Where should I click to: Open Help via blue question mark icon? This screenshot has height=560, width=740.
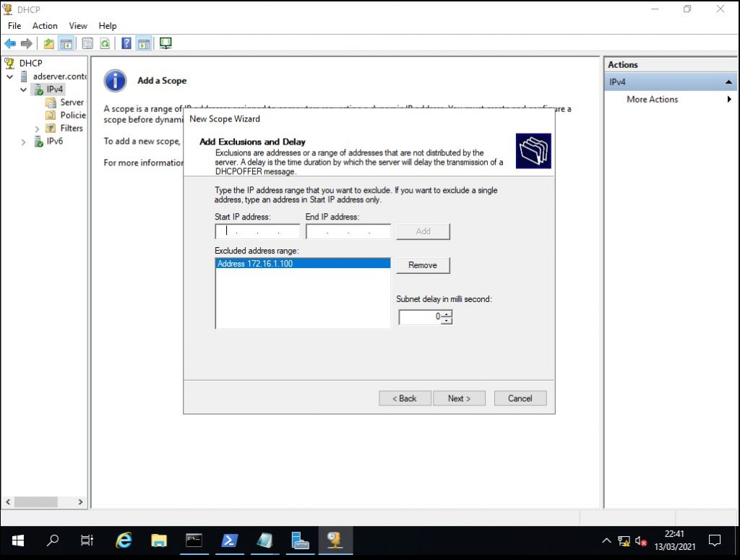(126, 43)
